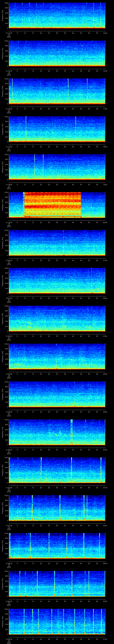This screenshot has height=644, width=114.
Task: Click the "24:00" end time label
Action: click(x=105, y=374)
